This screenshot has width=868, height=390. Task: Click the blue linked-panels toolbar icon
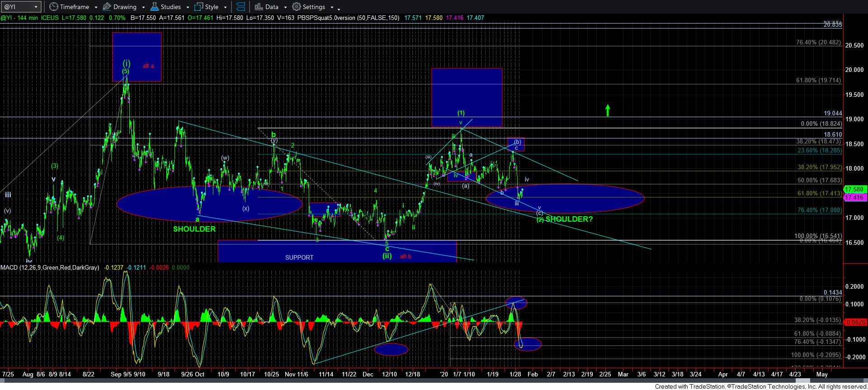point(241,7)
